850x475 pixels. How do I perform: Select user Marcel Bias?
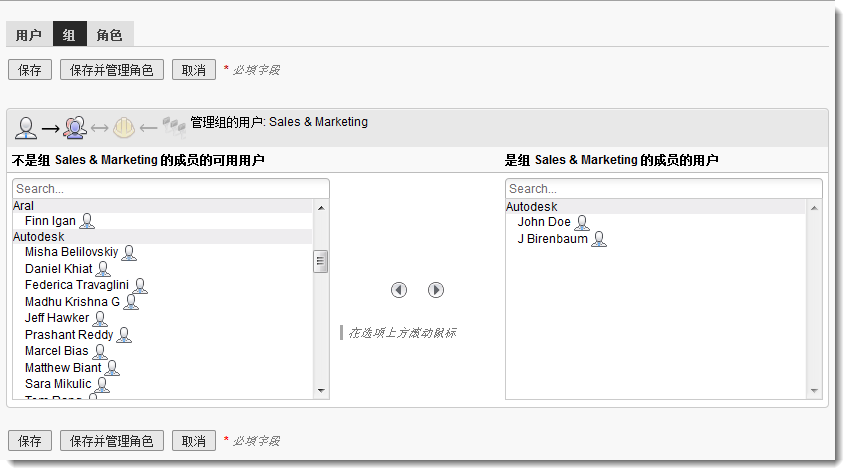tap(56, 351)
